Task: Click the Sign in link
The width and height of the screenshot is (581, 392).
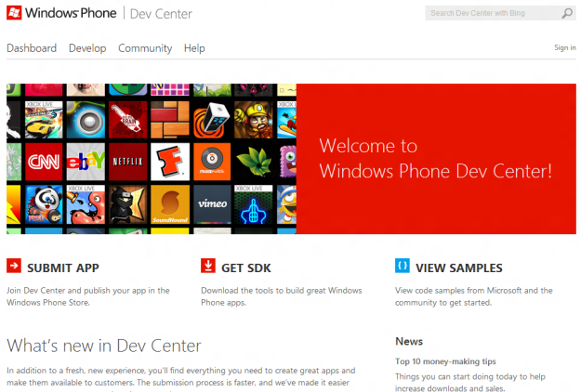Action: [x=564, y=47]
